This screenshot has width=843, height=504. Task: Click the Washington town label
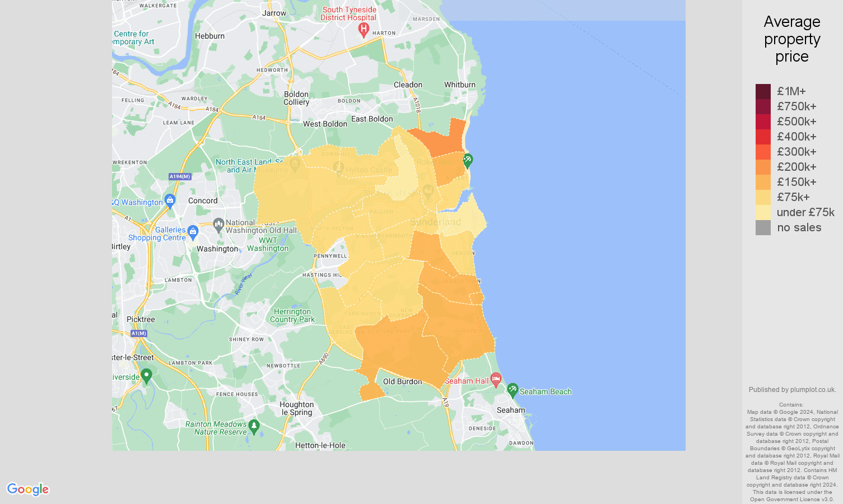pos(217,249)
